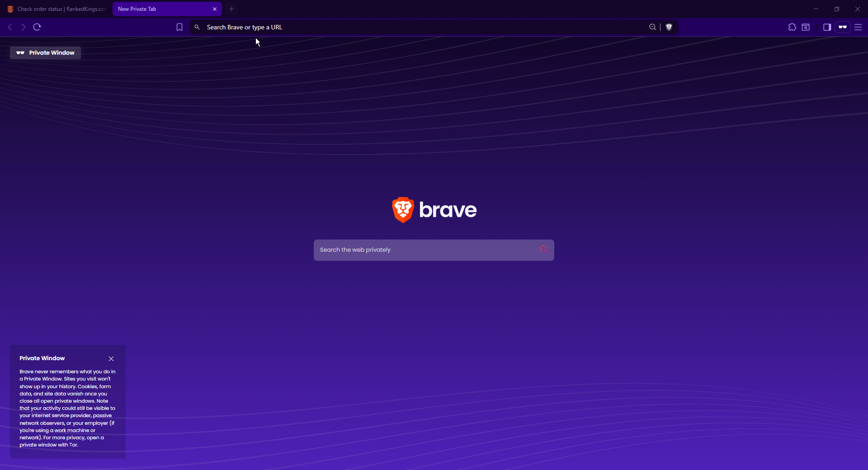Click the red search icon in search box
The width and height of the screenshot is (868, 470).
click(x=543, y=249)
